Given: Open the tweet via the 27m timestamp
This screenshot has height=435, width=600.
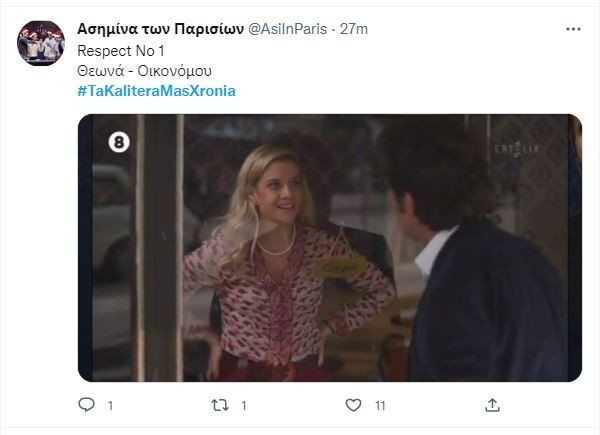Looking at the screenshot, I should point(354,29).
